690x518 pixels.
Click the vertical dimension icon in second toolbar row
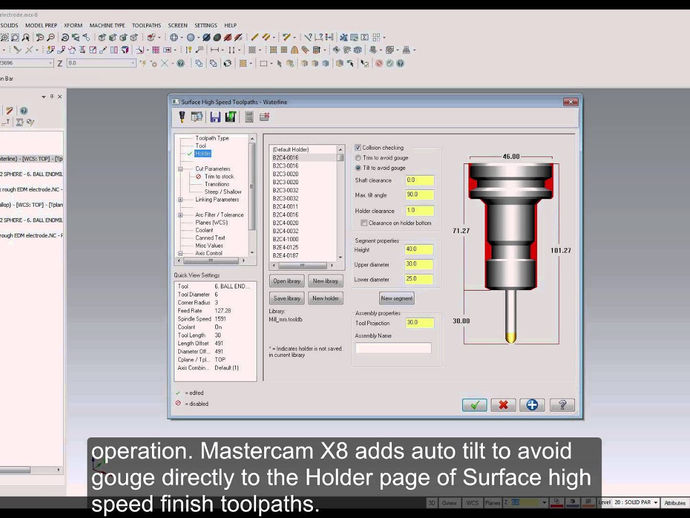(x=231, y=50)
